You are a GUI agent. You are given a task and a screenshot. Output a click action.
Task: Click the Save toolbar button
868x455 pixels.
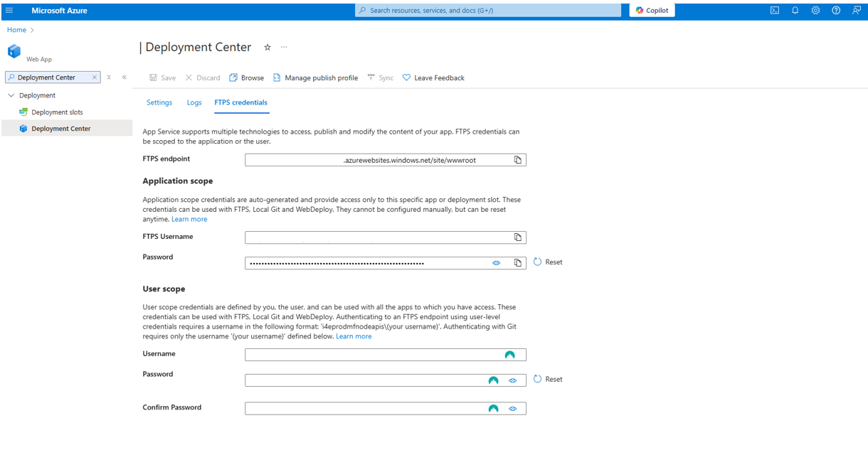pos(162,77)
